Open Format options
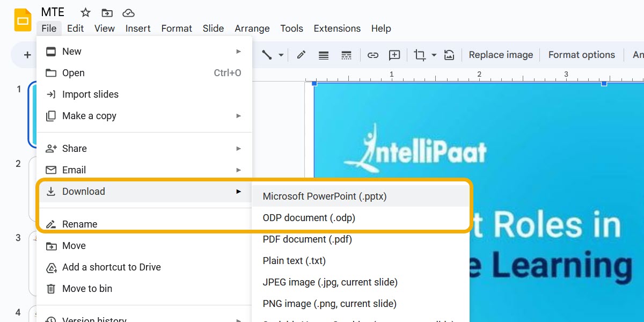 point(582,55)
